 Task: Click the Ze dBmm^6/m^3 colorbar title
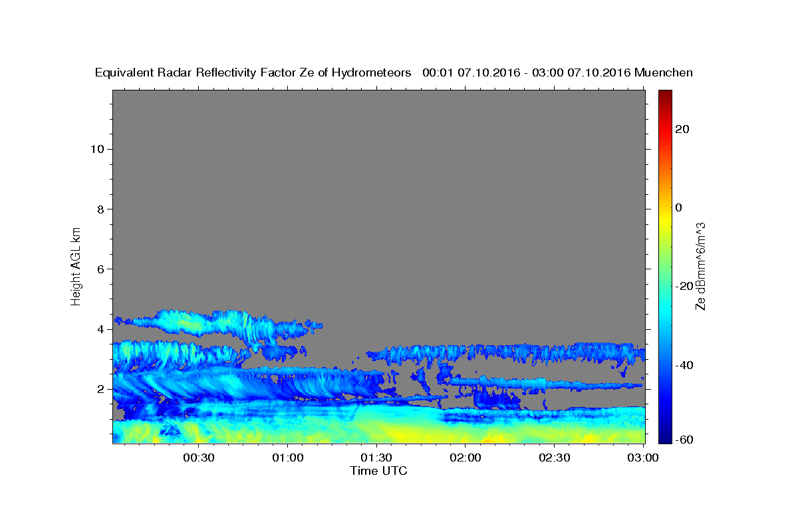coord(700,265)
